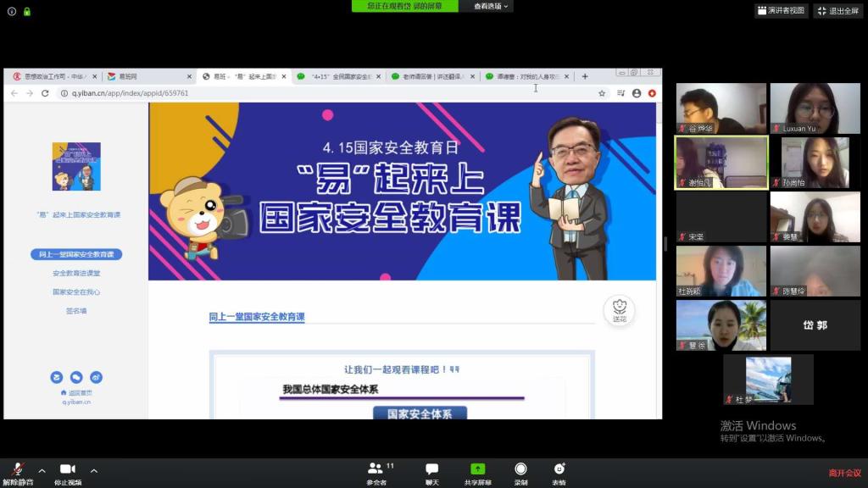Expand video options arrow beside camera
This screenshot has width=868, height=488.
tap(93, 470)
